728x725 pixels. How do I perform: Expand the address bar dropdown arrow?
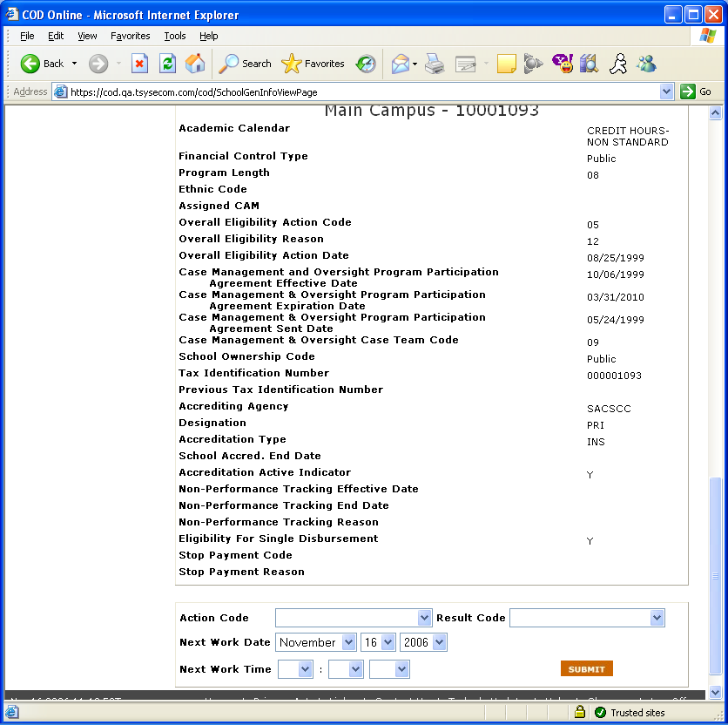point(666,91)
